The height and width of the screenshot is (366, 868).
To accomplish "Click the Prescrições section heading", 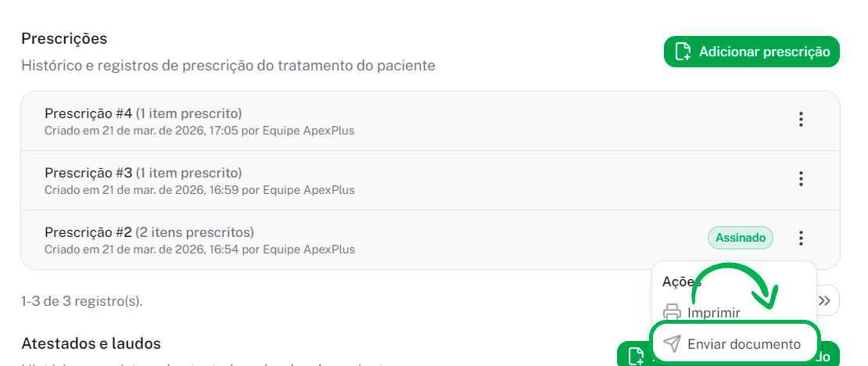I will click(x=64, y=38).
